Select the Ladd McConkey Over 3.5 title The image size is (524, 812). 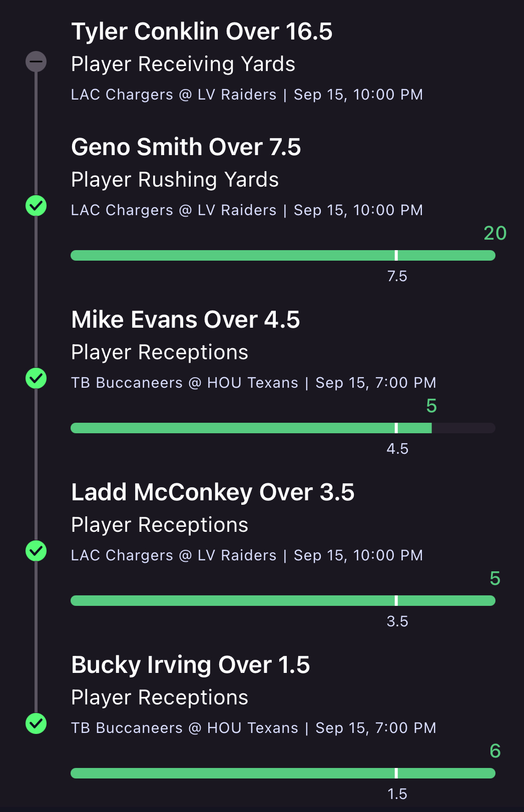tap(213, 492)
